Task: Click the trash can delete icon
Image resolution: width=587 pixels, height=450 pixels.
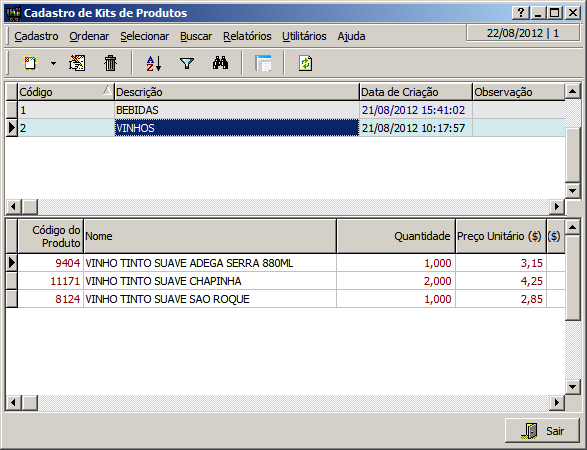Action: coord(110,63)
